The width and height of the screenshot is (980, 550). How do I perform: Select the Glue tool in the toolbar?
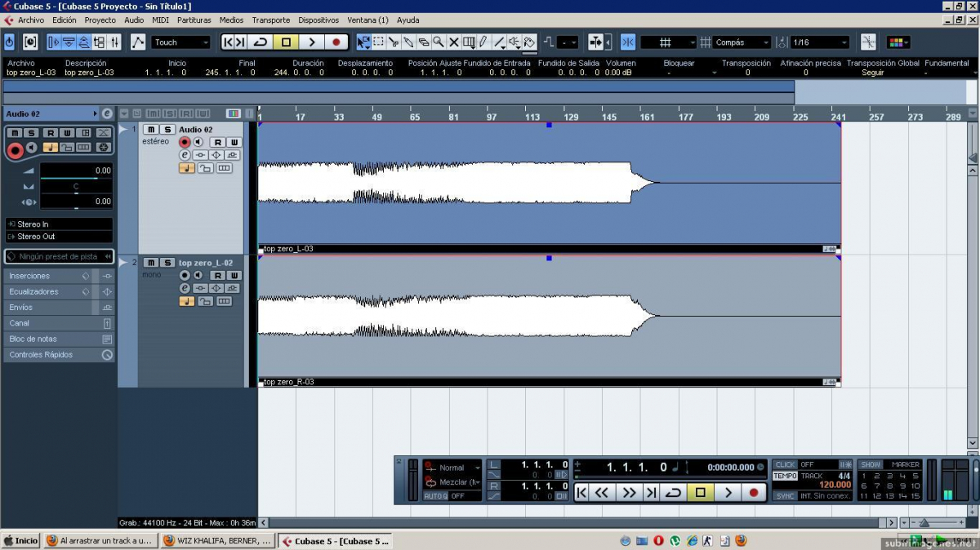tap(408, 42)
